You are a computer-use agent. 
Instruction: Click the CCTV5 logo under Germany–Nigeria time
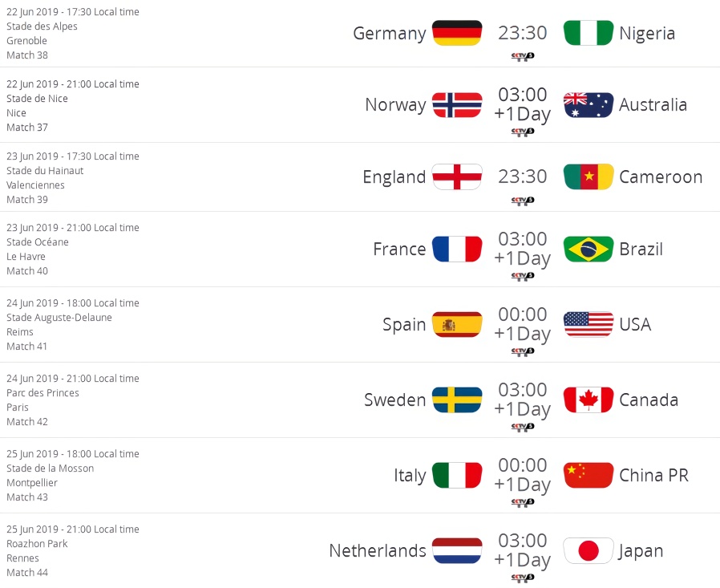(x=523, y=56)
